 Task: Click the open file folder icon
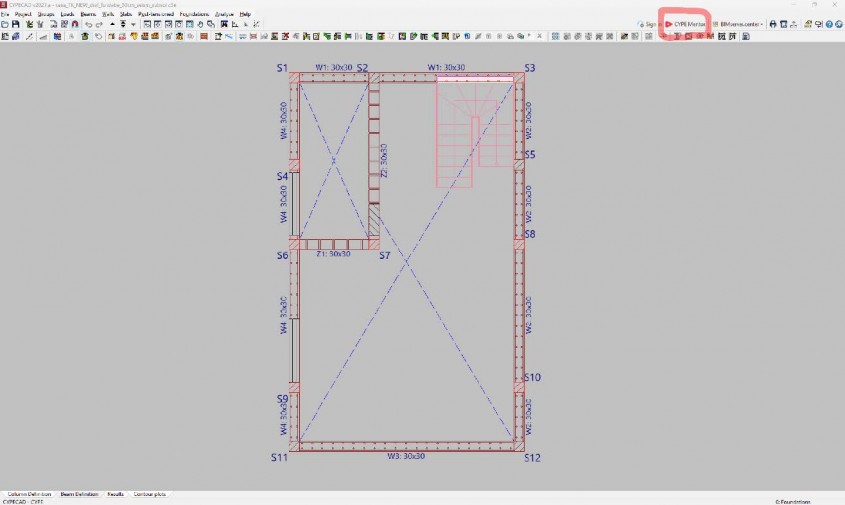(x=5, y=24)
